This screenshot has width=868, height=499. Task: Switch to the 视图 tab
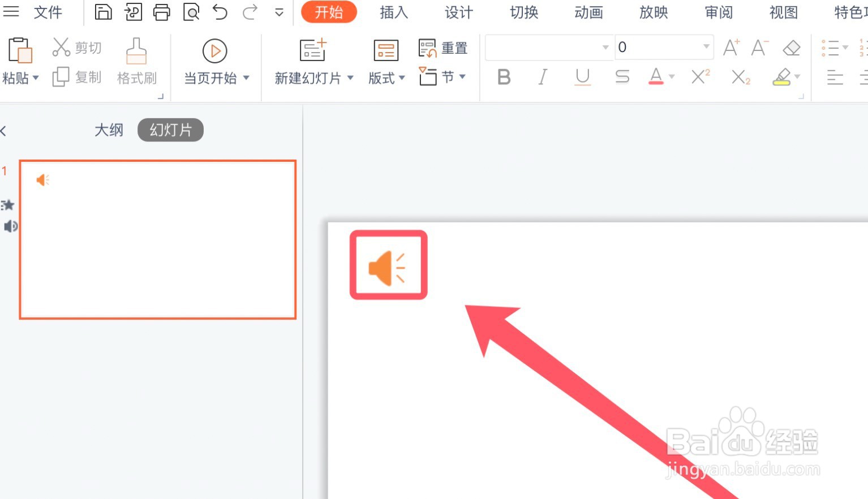click(784, 12)
